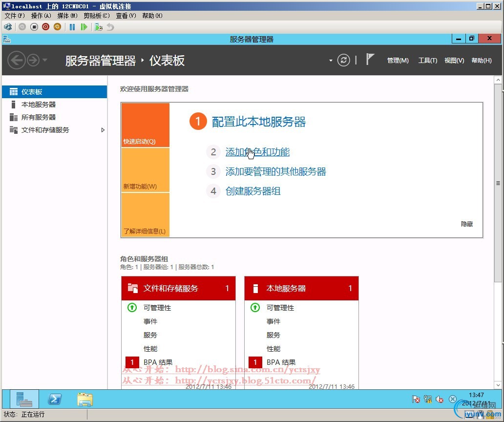
Task: Open the notifications flag
Action: [370, 59]
